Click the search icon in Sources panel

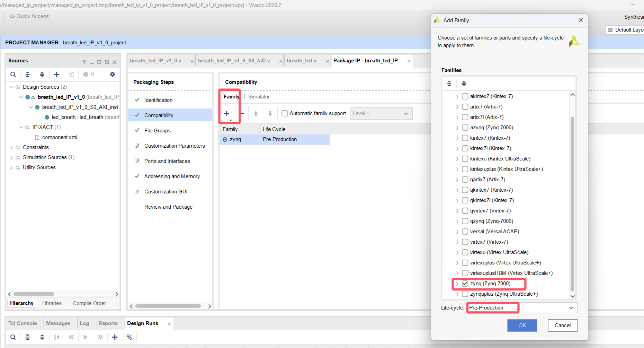[13, 74]
